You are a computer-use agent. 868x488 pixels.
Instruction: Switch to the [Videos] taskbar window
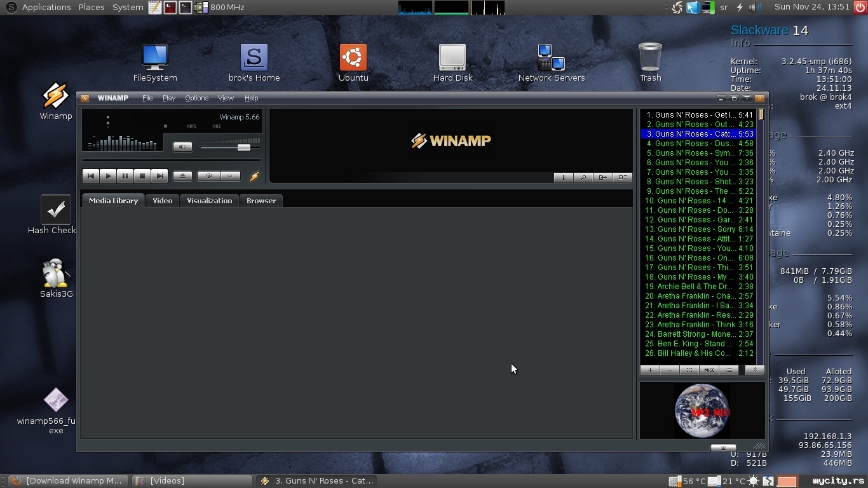(x=193, y=481)
